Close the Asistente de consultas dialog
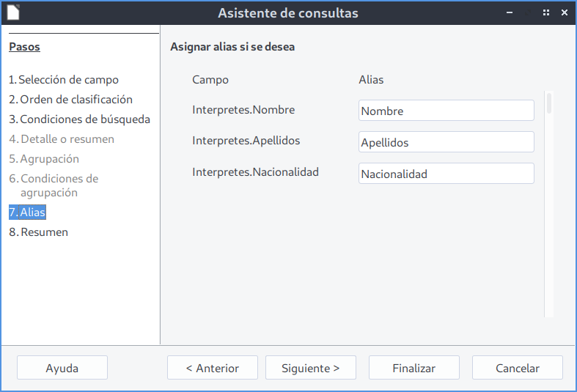577x392 pixels. pyautogui.click(x=564, y=12)
